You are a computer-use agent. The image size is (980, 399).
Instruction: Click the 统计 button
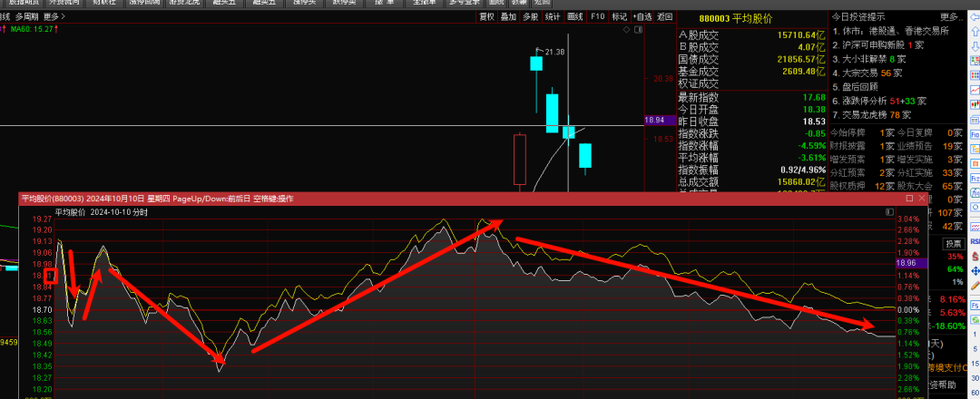552,17
